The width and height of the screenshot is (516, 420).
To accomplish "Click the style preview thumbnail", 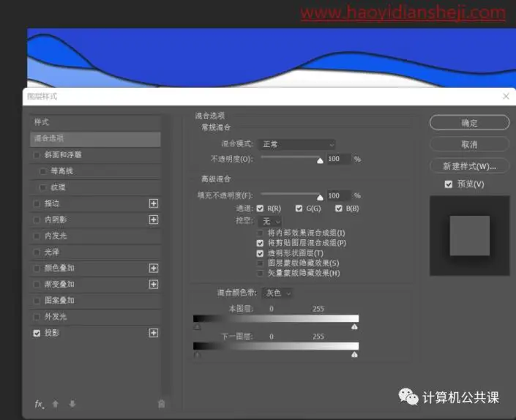I will coord(470,236).
